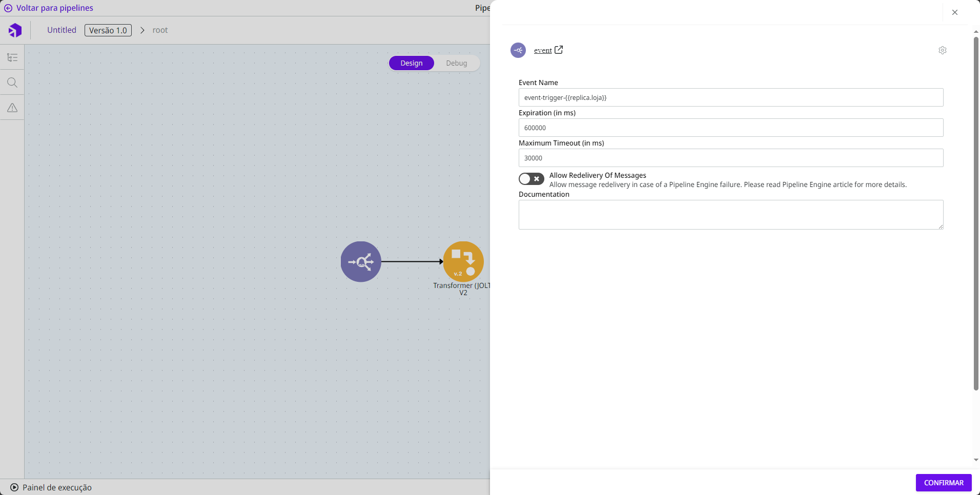Switch to Debug mode
Viewport: 980px width, 495px height.
[x=456, y=63]
